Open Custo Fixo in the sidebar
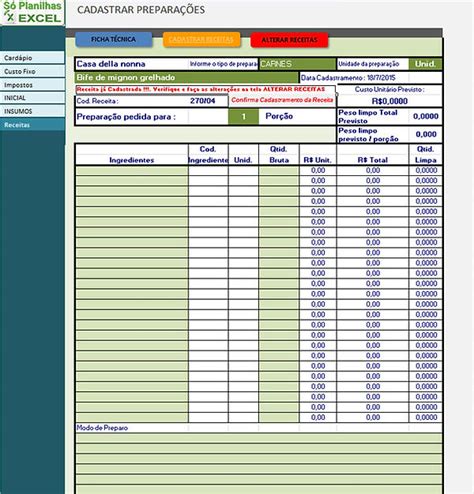Viewport: 474px width, 494px height. point(32,71)
